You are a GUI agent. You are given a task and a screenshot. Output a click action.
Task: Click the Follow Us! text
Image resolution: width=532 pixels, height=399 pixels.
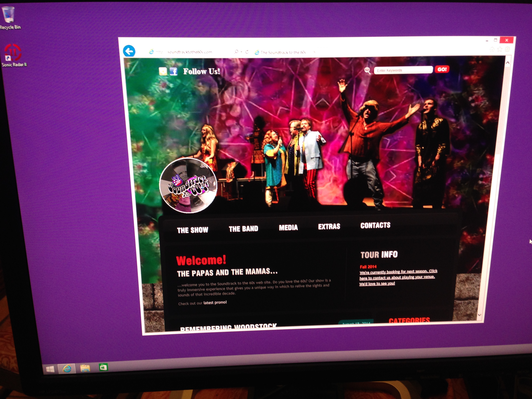coord(202,71)
